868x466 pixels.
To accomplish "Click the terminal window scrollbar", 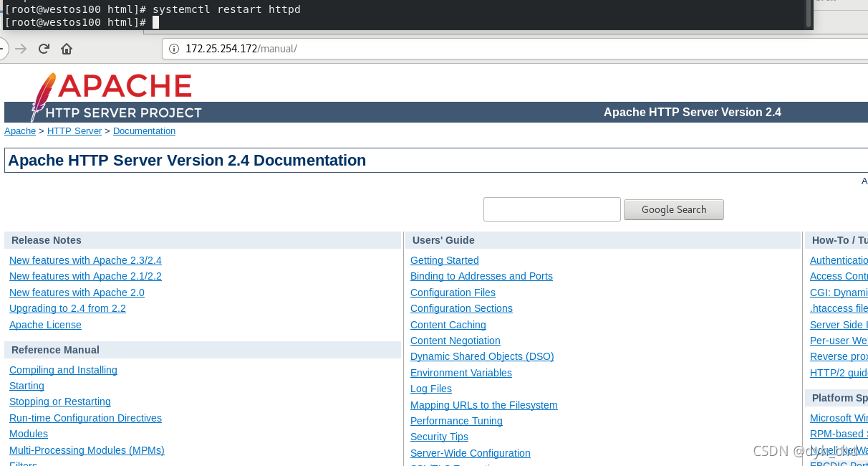I will click(x=809, y=13).
